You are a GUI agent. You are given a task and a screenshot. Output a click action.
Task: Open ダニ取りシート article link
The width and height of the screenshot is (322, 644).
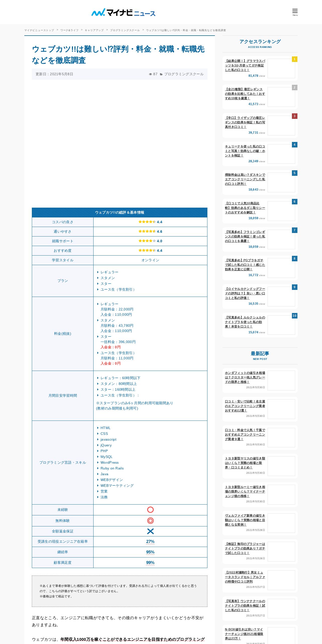tap(245, 208)
